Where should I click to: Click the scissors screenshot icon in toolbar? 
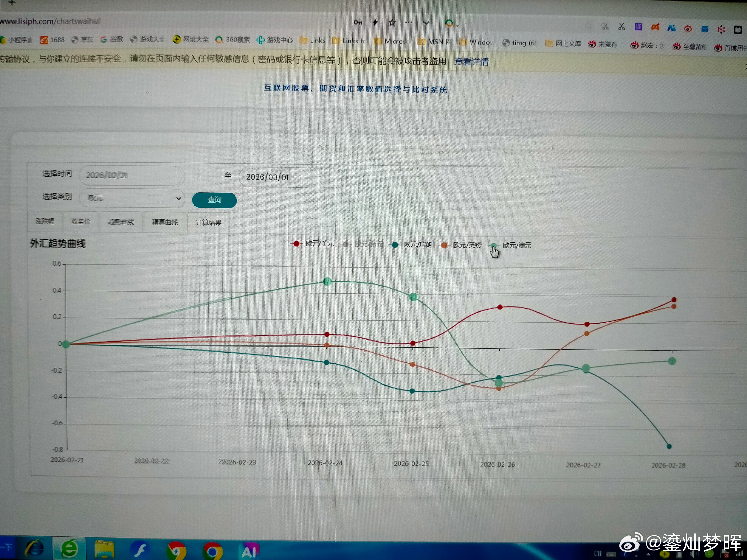621,27
